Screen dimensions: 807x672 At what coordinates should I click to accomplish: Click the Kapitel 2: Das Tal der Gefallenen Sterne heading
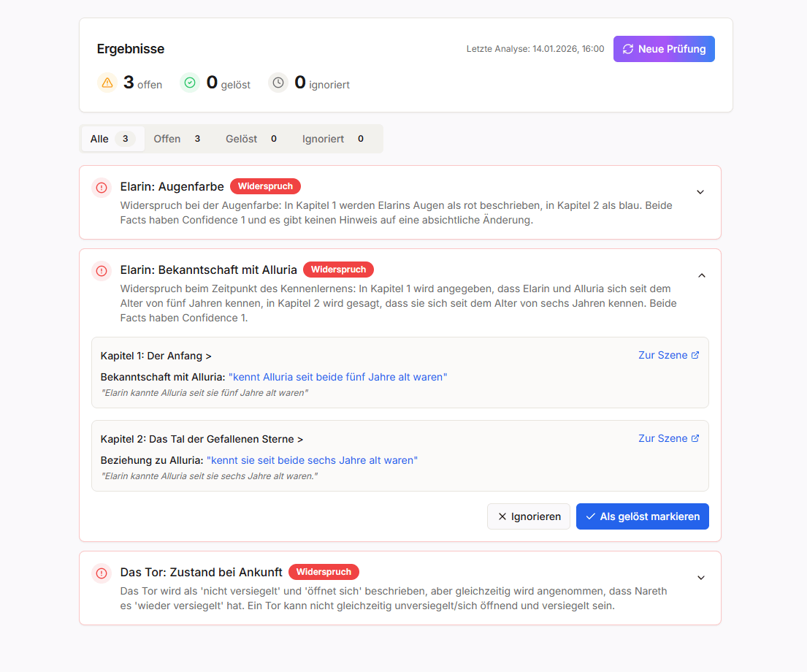tap(202, 439)
